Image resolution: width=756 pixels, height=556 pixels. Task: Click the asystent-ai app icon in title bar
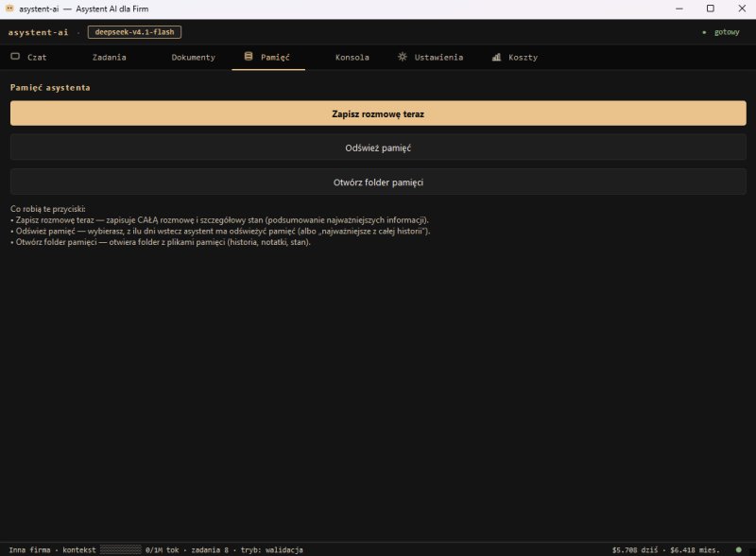coord(9,9)
